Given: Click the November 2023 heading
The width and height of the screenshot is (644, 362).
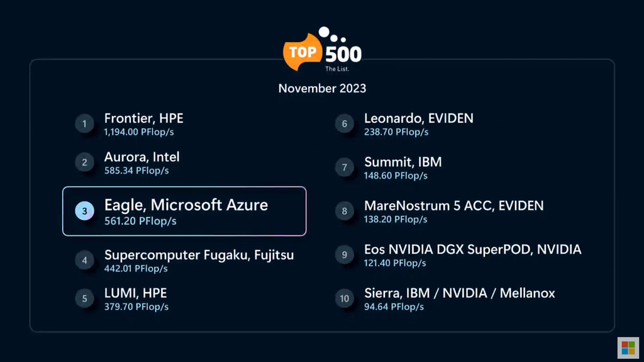Looking at the screenshot, I should (x=322, y=88).
